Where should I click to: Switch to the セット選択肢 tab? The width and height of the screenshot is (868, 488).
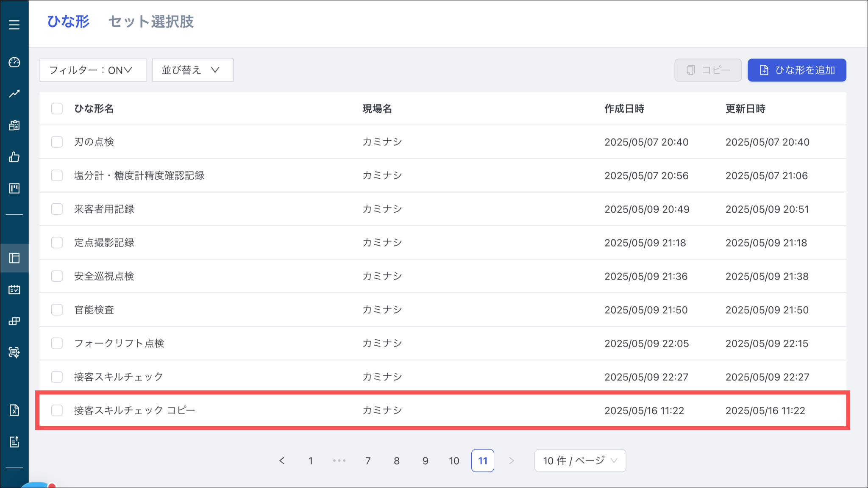(x=151, y=21)
